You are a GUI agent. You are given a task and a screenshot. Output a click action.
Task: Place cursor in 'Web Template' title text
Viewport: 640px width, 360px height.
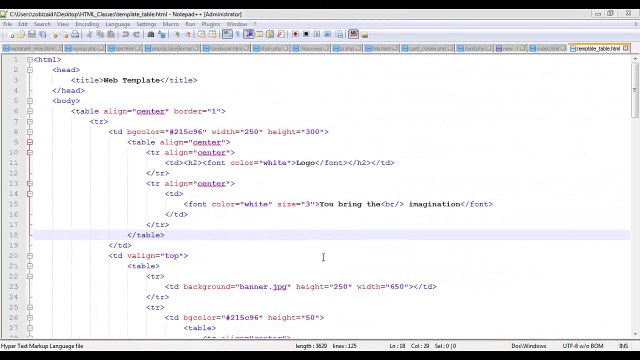click(x=131, y=80)
